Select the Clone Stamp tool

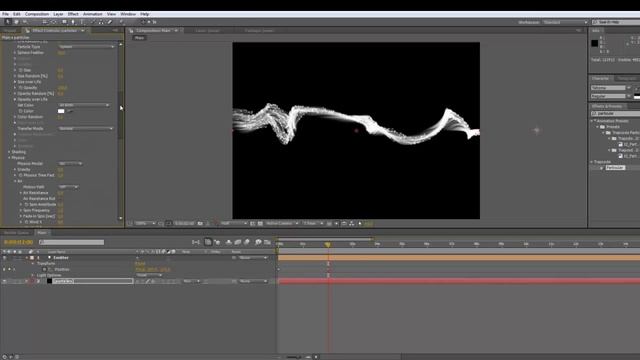coord(101,22)
